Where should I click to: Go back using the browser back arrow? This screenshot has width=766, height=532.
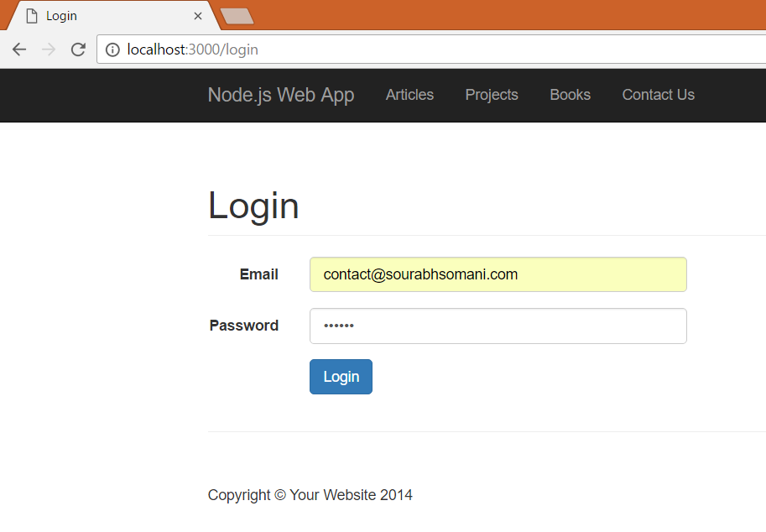[x=19, y=50]
